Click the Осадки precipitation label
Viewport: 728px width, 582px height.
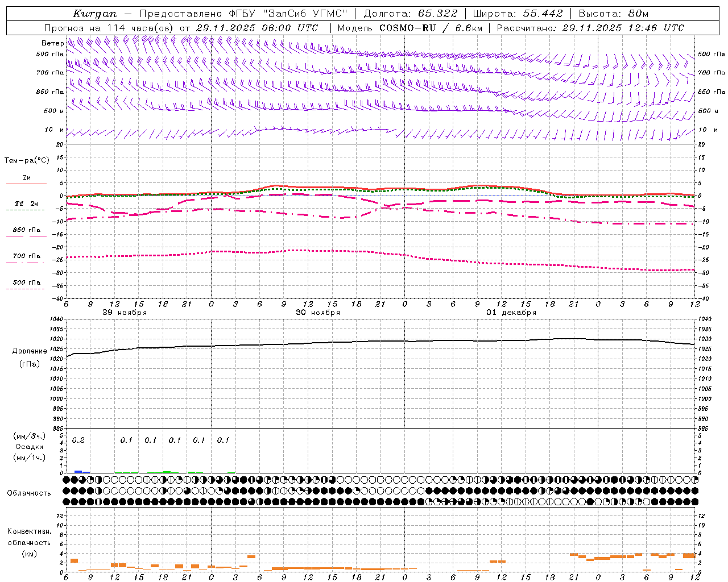click(30, 447)
